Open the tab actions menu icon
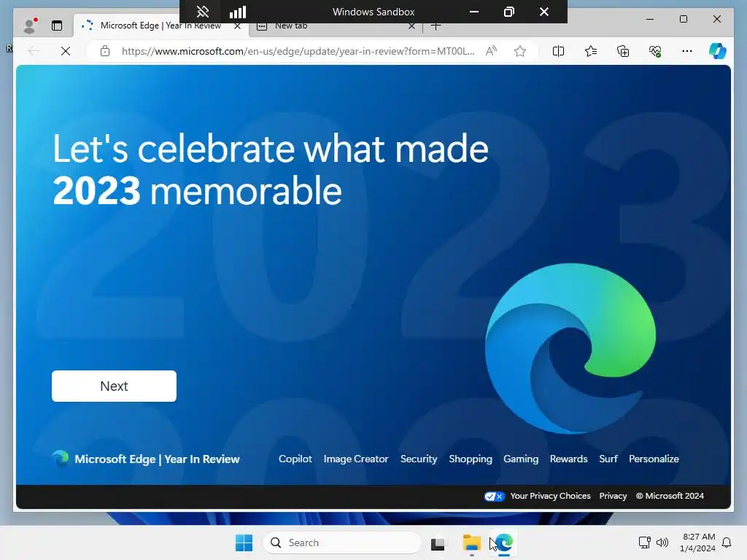Screen dimensions: 747x560 click(x=57, y=26)
